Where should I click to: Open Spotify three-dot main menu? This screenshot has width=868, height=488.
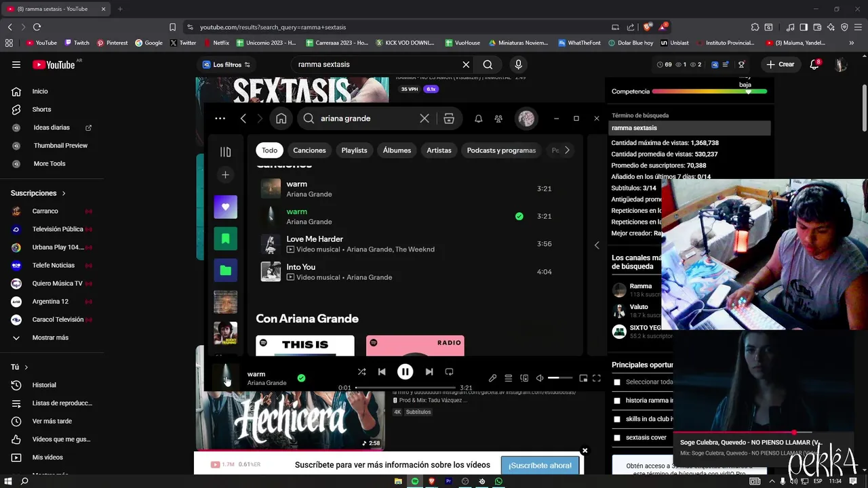[220, 119]
